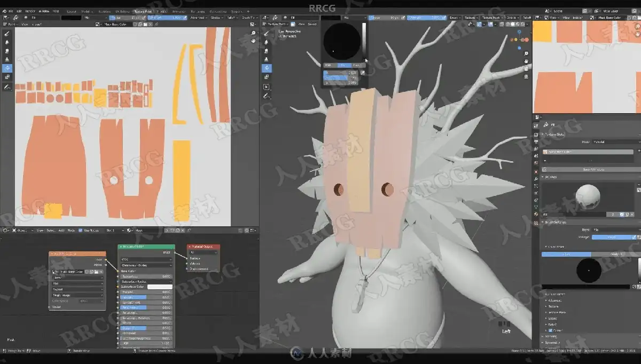
Task: Select the Smear tool in the image editor
Action: pos(7,51)
